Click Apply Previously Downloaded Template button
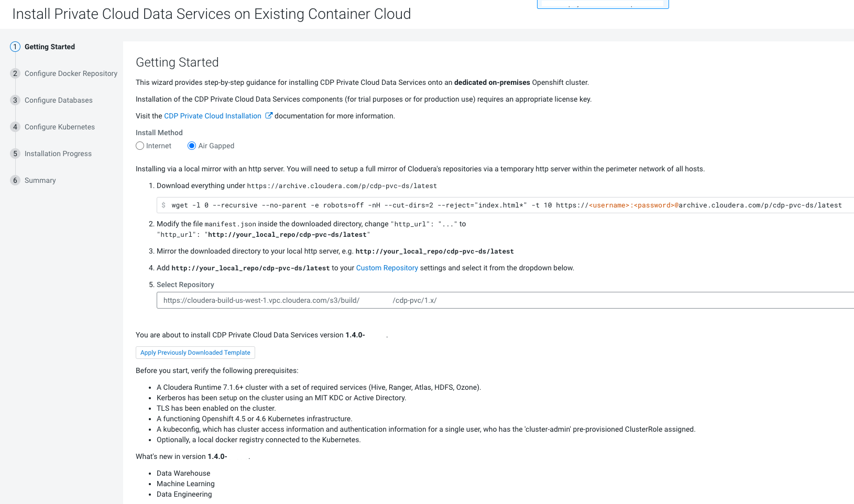 point(195,353)
